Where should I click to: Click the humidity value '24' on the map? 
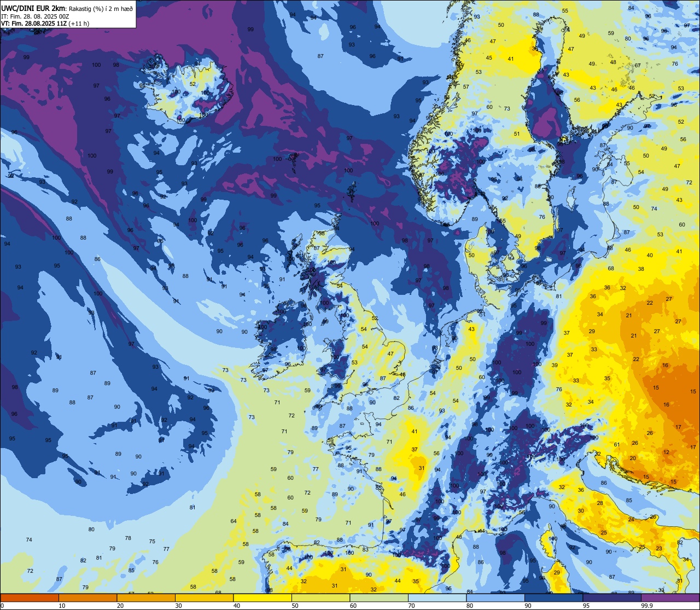click(x=631, y=519)
